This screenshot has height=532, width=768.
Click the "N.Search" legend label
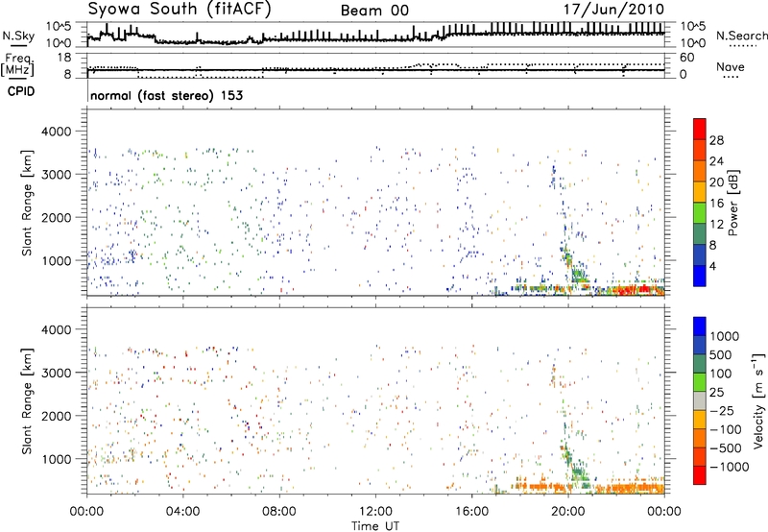click(x=741, y=36)
